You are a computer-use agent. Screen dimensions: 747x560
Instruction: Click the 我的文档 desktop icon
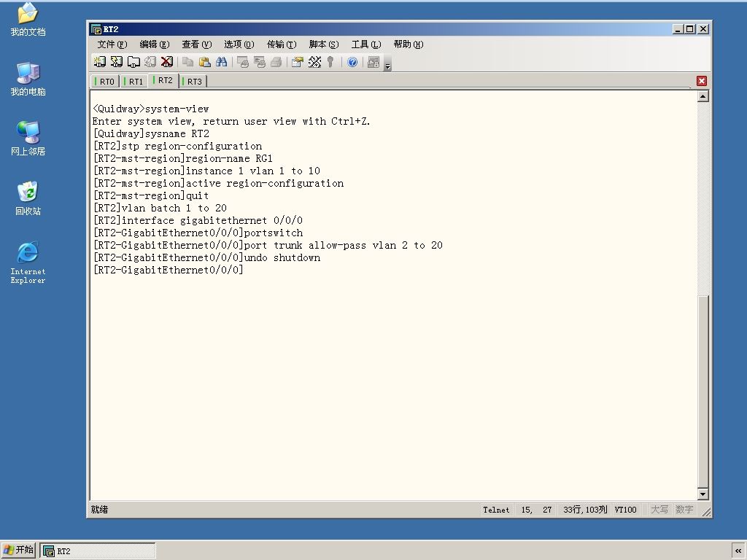pos(28,19)
